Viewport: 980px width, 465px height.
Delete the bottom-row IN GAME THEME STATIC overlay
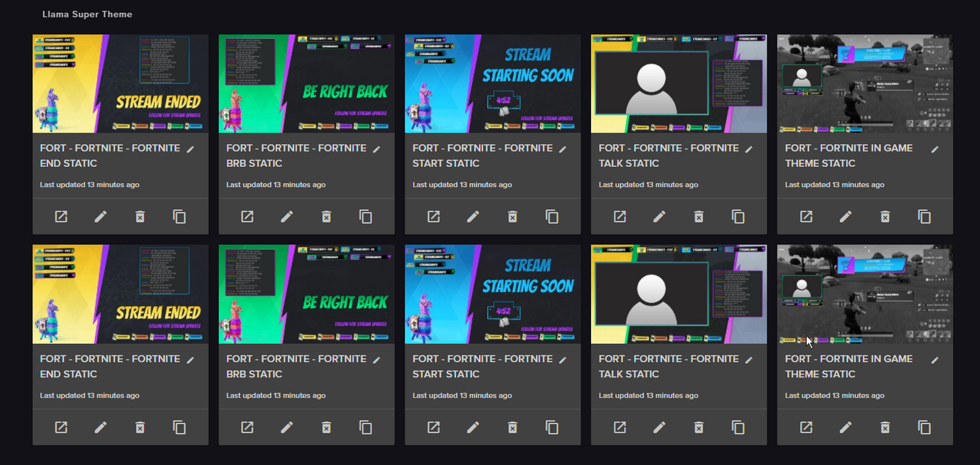(885, 427)
